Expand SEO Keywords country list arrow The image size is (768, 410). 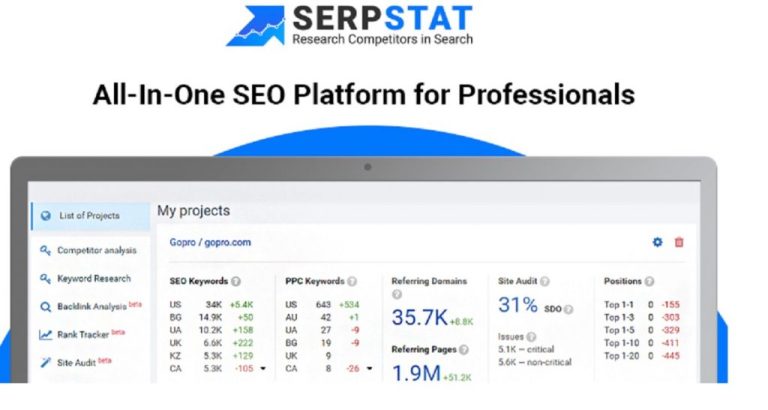[263, 369]
